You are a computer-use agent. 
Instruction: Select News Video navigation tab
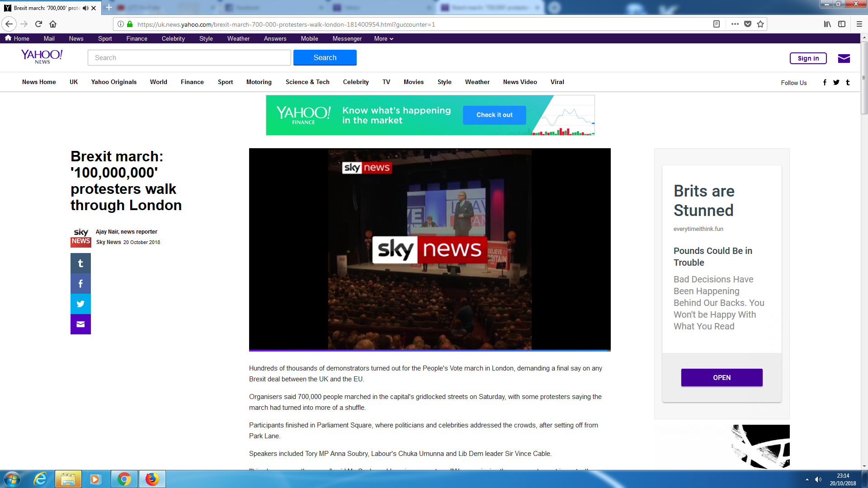click(x=520, y=82)
